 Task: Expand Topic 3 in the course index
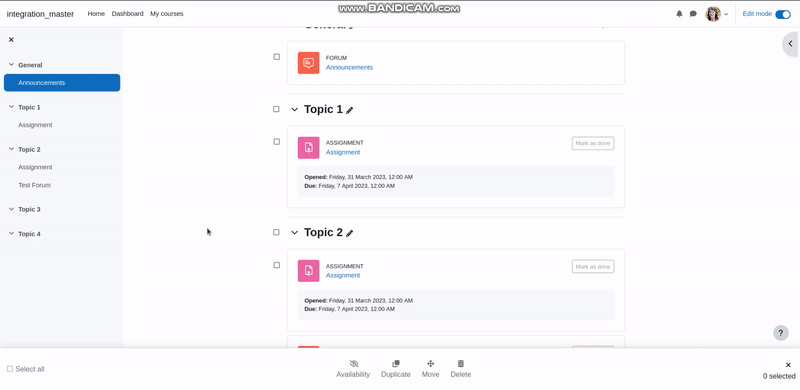coord(11,209)
